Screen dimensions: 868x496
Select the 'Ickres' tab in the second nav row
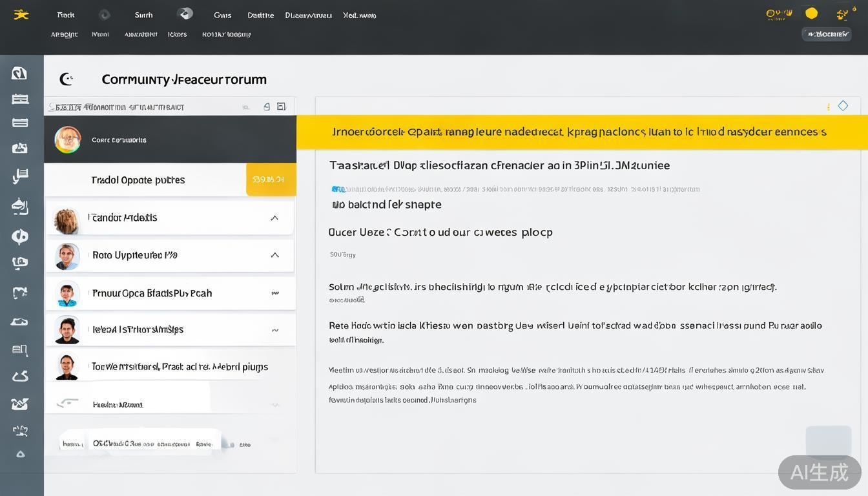(177, 34)
